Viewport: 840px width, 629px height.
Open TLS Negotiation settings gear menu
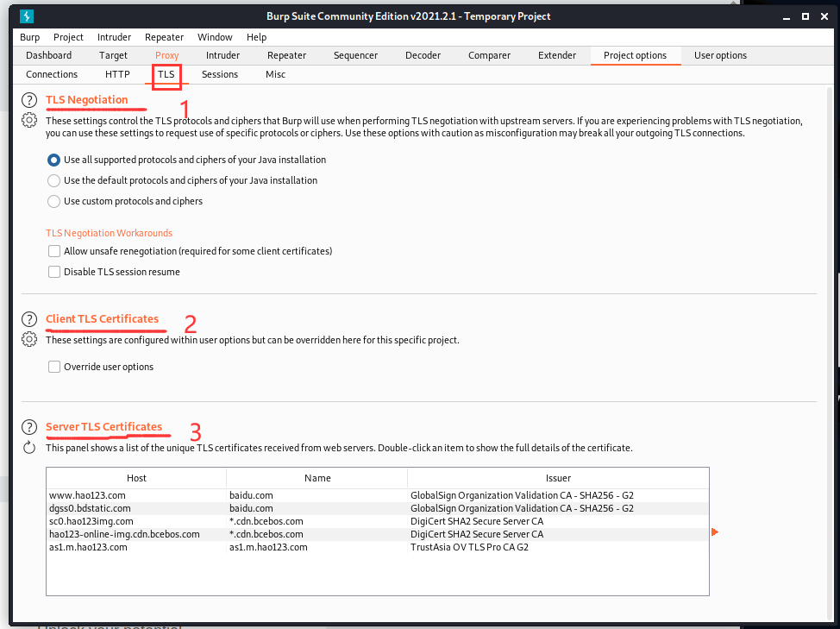[x=29, y=120]
